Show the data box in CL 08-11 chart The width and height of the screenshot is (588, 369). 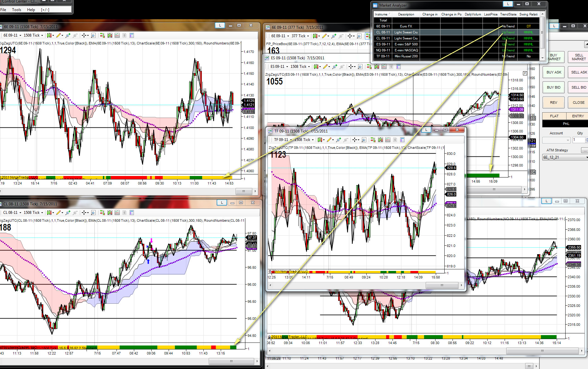93,213
